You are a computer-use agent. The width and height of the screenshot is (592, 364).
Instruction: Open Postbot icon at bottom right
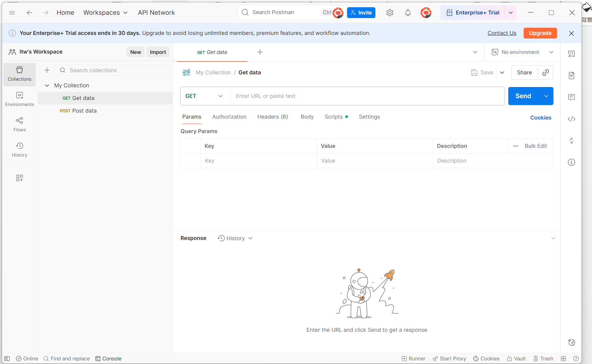coord(572,342)
